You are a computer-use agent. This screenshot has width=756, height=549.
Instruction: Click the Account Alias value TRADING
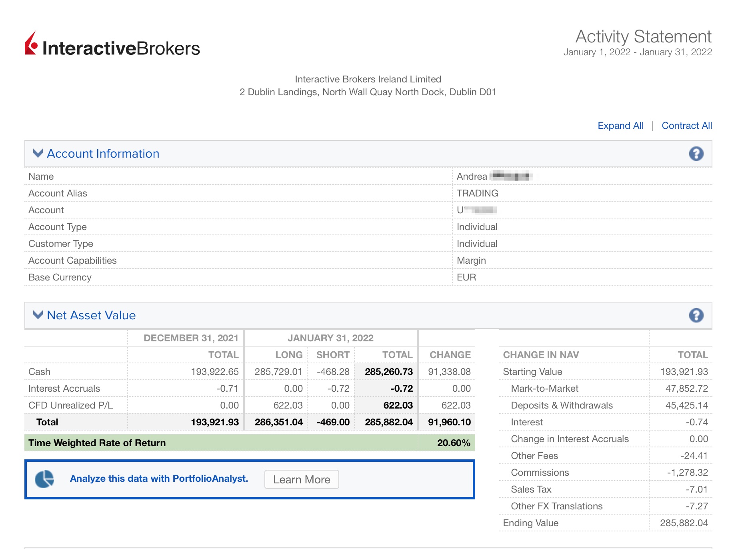477,193
